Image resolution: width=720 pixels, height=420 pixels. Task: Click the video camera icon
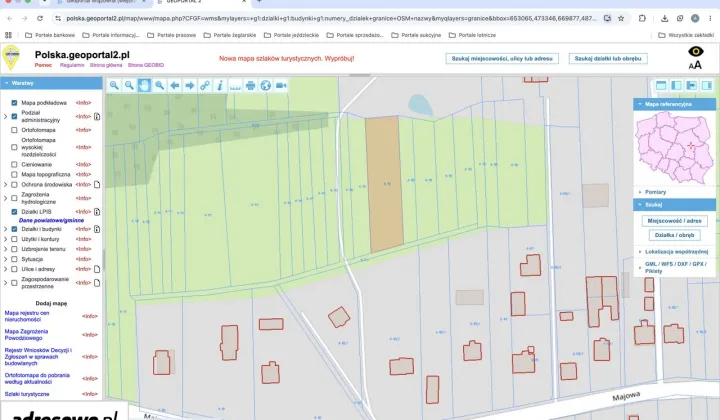[281, 85]
